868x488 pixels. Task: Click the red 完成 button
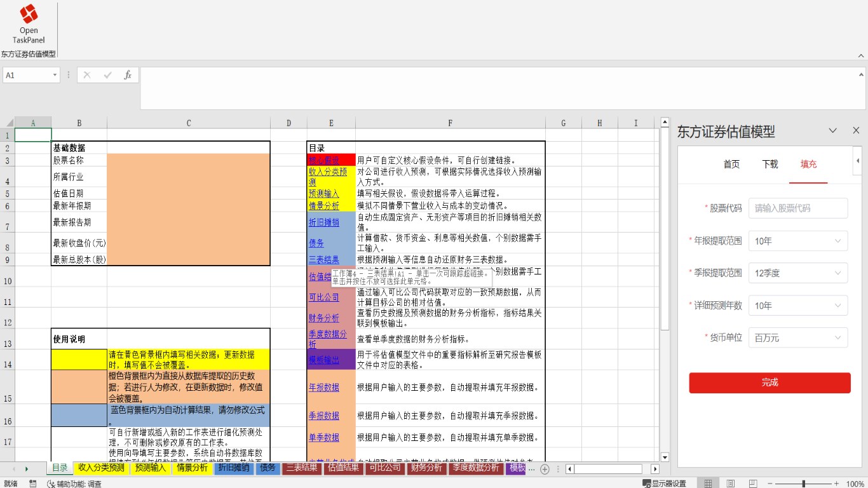tap(770, 383)
